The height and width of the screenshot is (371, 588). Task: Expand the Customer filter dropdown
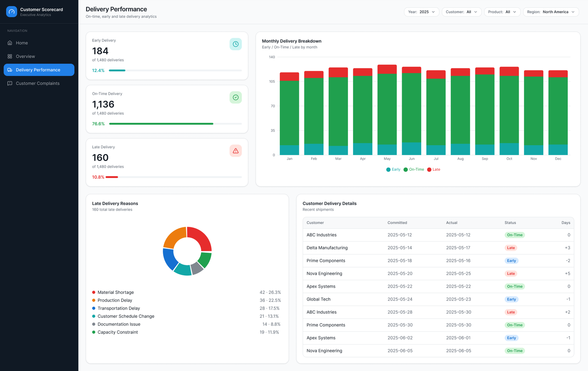(462, 12)
